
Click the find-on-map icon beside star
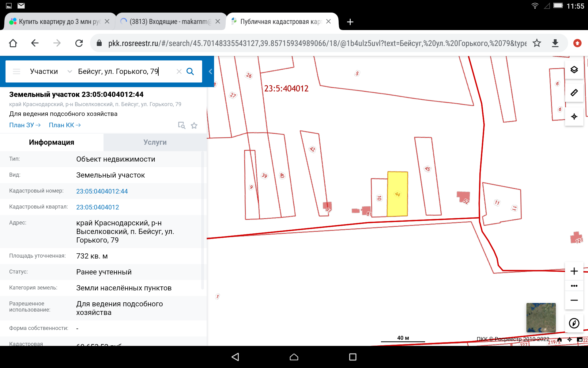tap(182, 125)
